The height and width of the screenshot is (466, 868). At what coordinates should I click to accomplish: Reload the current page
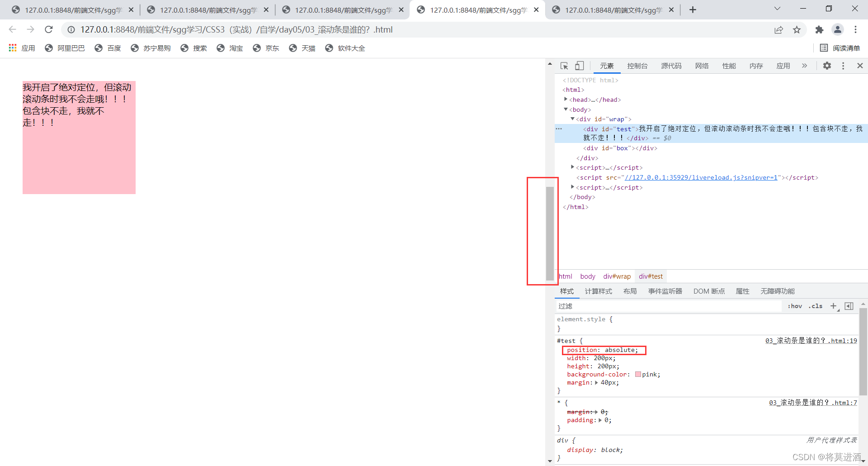point(49,29)
